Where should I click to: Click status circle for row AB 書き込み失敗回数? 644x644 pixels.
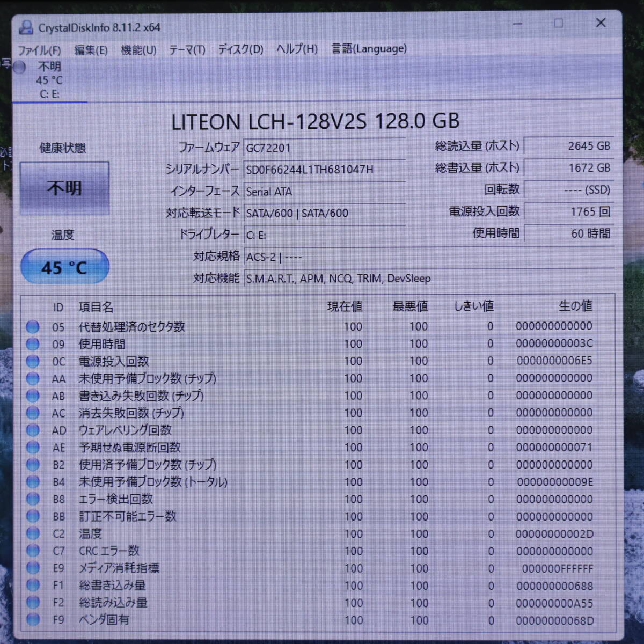[33, 396]
